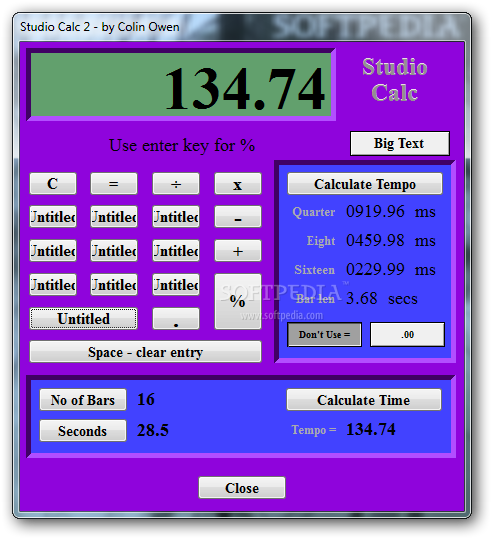The image size is (492, 539).
Task: Click the minus (-) operator key
Action: click(238, 217)
